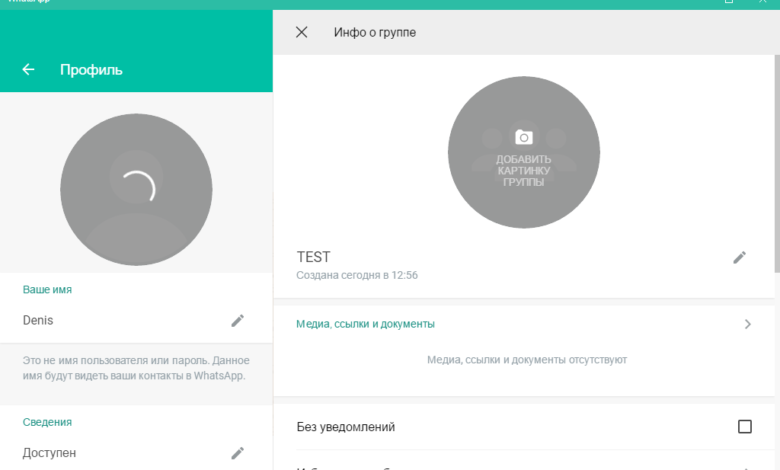Go back using the Профиль arrow

pyautogui.click(x=28, y=70)
